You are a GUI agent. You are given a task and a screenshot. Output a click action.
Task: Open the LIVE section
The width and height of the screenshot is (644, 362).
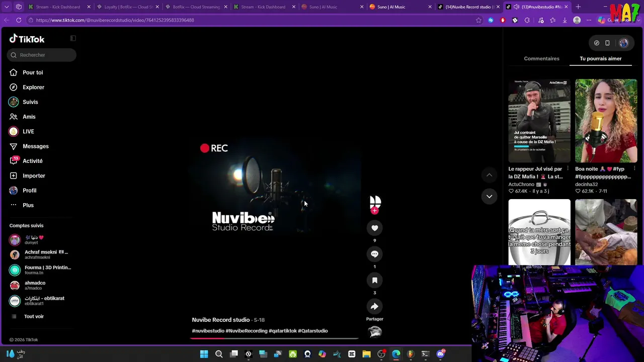point(28,131)
